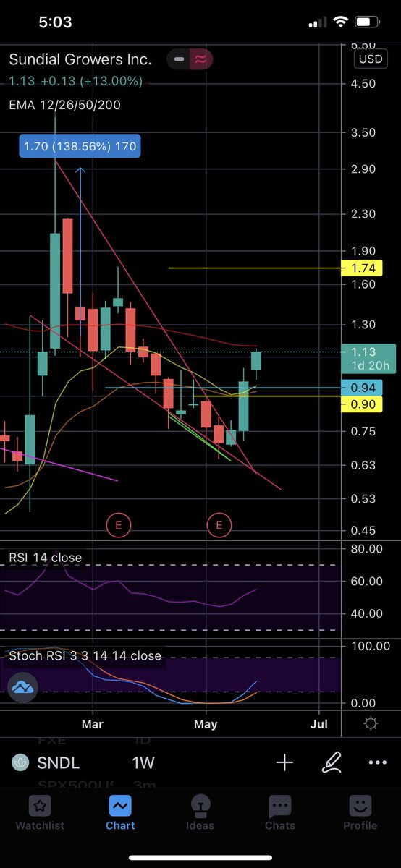401x868 pixels.
Task: Open the Ideas tab
Action: pos(200,813)
